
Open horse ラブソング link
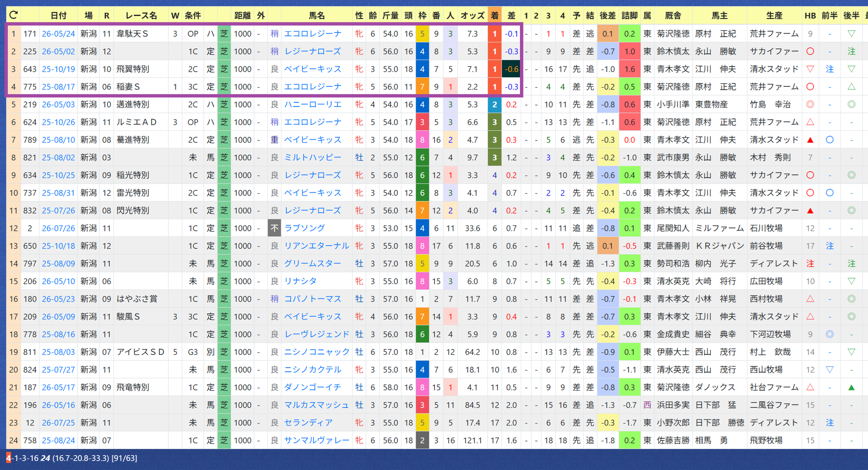tap(304, 228)
